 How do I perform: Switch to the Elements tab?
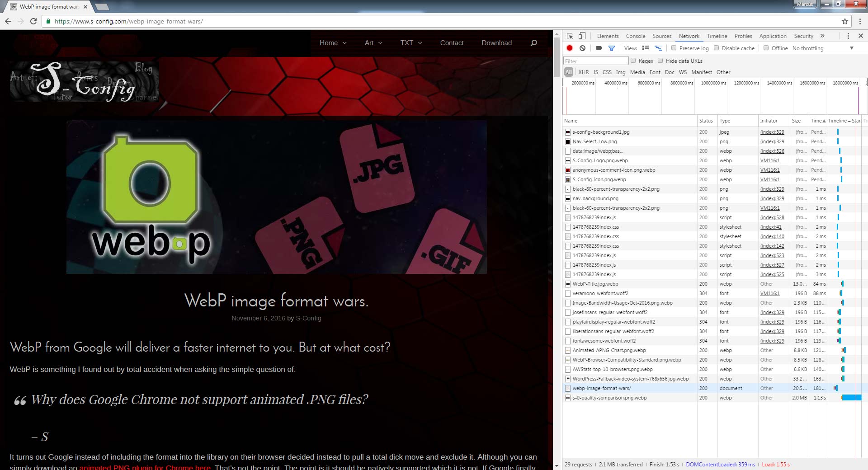[608, 36]
